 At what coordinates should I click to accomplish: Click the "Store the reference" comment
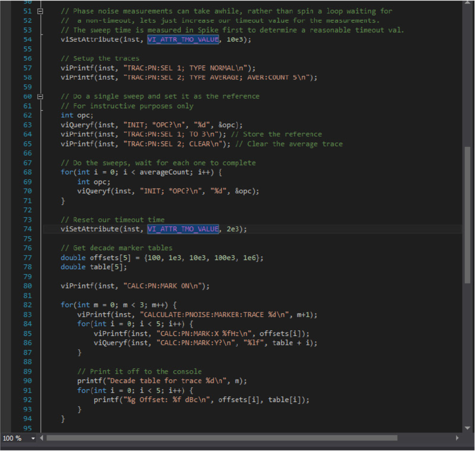[283, 134]
